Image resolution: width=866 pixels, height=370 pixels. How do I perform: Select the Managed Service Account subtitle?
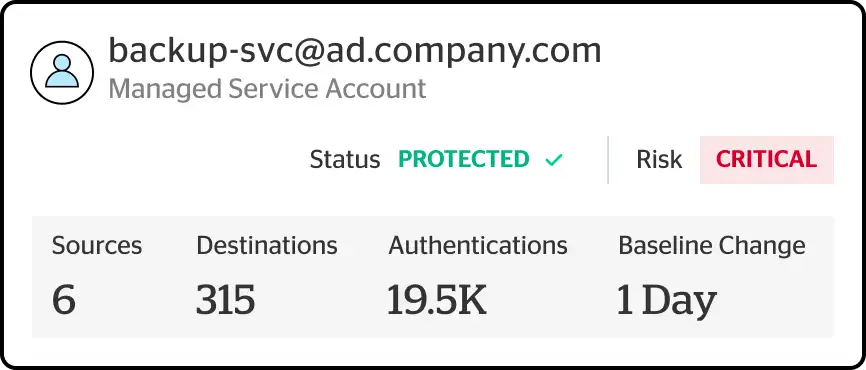point(267,89)
